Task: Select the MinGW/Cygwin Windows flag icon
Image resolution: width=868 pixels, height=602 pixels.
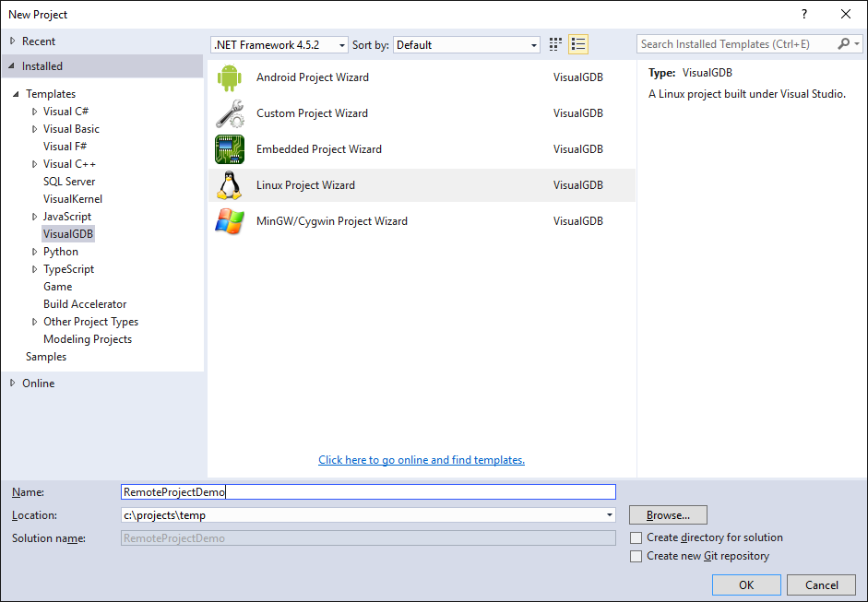Action: pyautogui.click(x=229, y=221)
